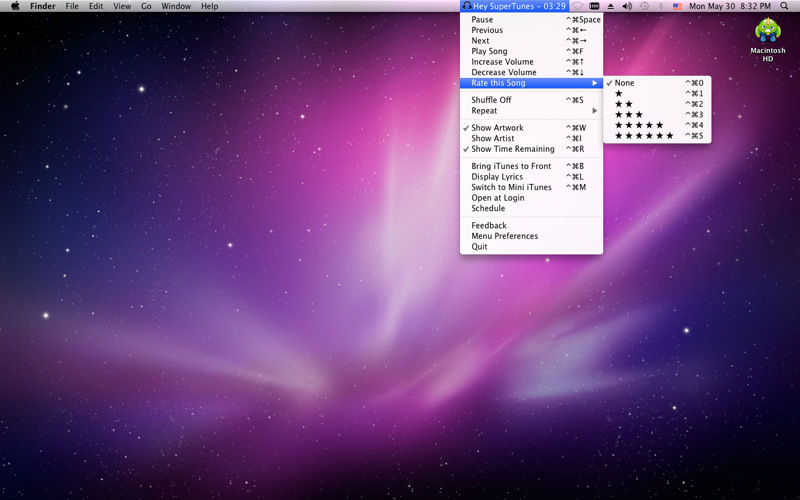The width and height of the screenshot is (800, 500).
Task: Open the Go menu
Action: [146, 6]
